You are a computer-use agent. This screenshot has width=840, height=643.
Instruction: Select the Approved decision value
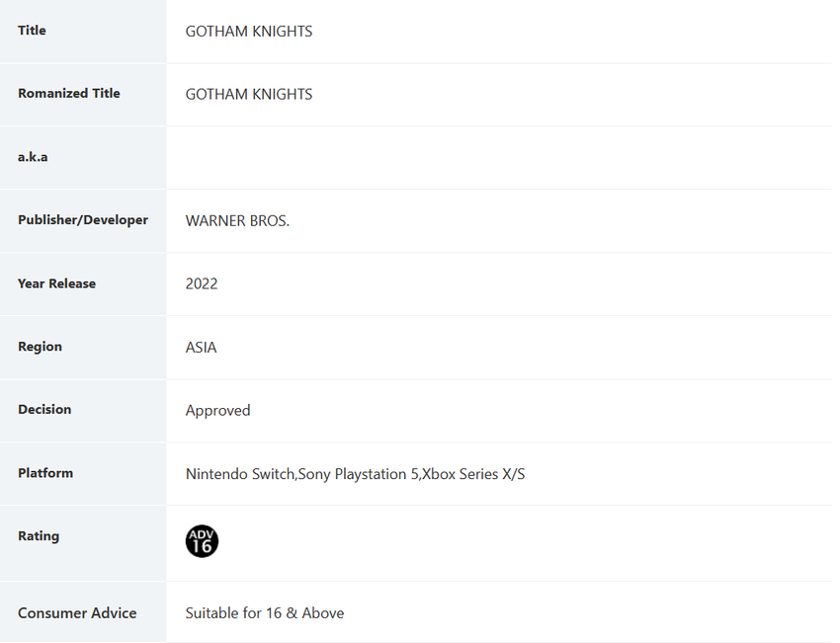point(218,411)
